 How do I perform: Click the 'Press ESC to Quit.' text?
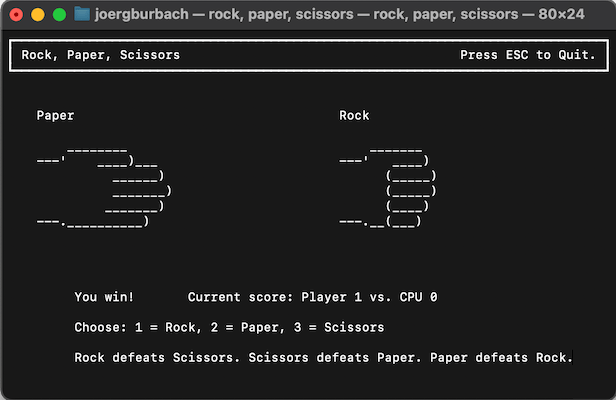pos(528,55)
